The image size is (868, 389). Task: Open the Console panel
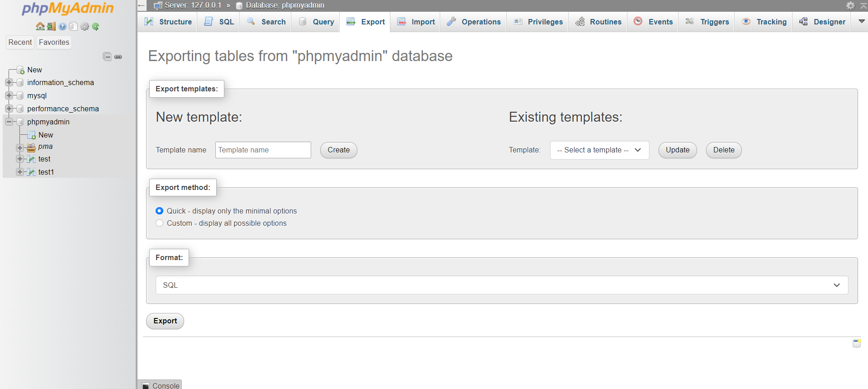(x=166, y=385)
